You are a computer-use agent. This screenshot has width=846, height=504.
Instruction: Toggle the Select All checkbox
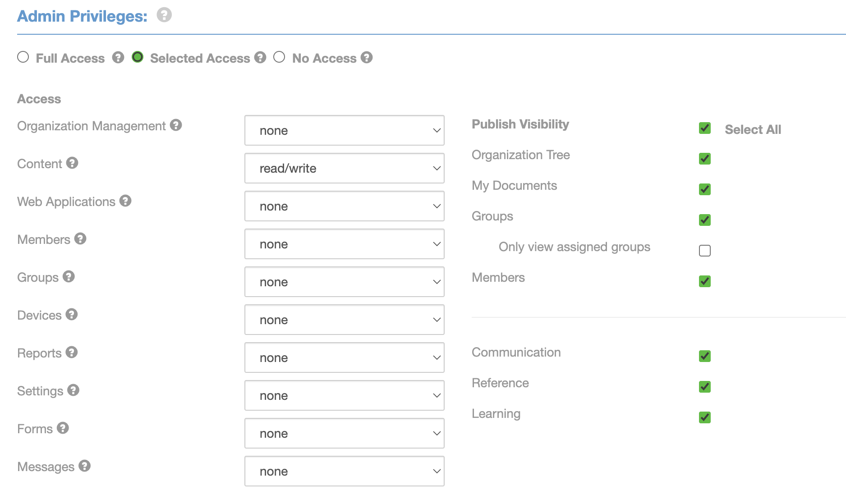coord(705,128)
